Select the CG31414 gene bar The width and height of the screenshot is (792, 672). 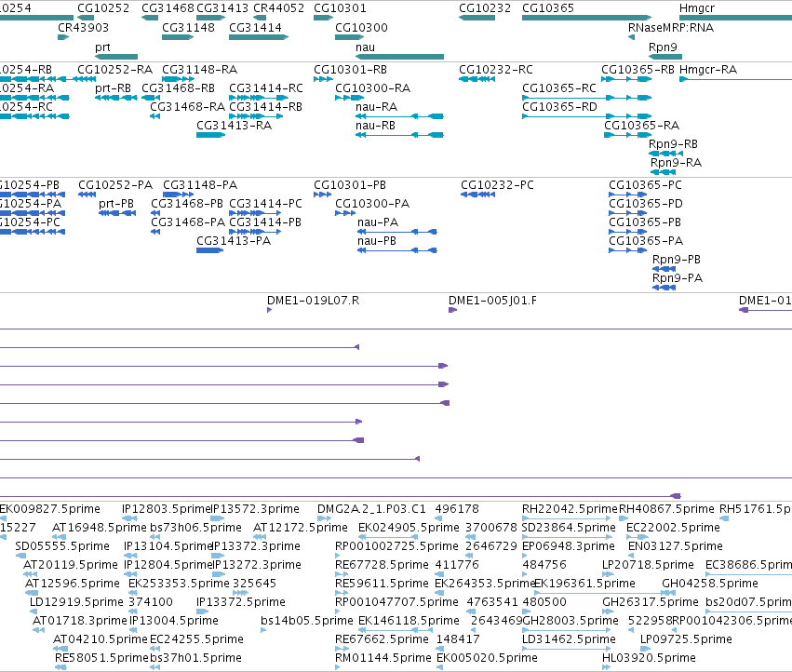[259, 37]
